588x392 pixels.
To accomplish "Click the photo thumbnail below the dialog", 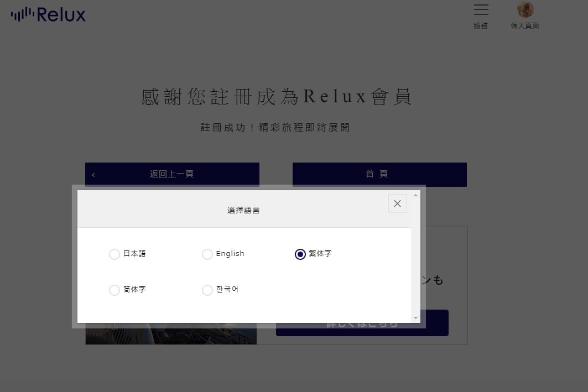I will click(171, 336).
